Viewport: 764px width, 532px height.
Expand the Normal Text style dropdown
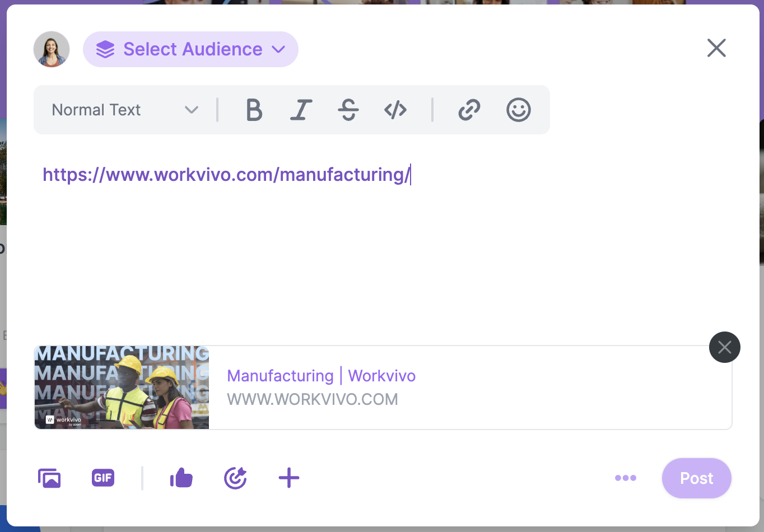pos(125,110)
